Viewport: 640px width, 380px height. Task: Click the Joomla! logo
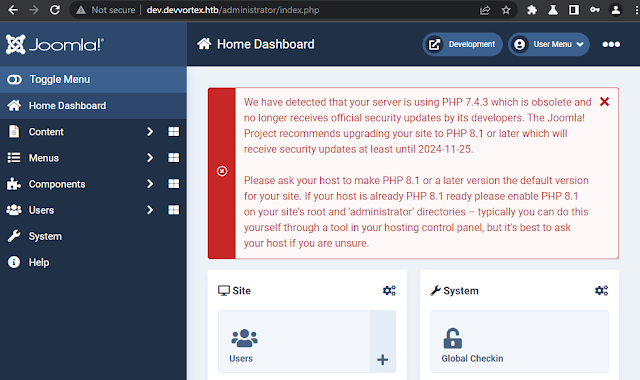(x=55, y=44)
